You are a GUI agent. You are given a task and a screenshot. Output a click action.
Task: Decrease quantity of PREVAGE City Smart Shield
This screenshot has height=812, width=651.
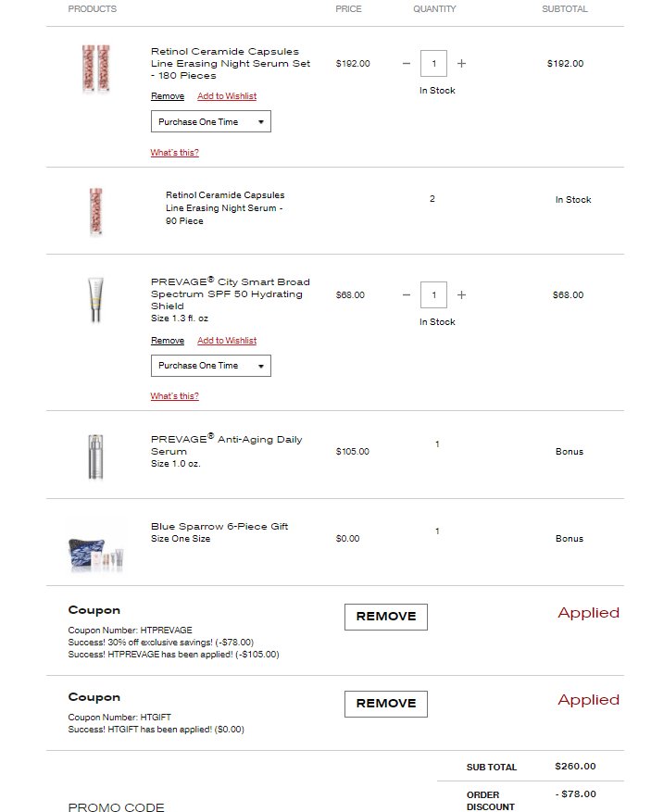(406, 295)
